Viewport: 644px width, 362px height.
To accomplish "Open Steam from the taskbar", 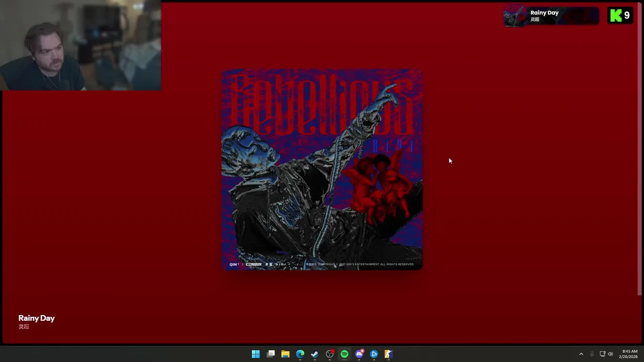I will pyautogui.click(x=315, y=354).
